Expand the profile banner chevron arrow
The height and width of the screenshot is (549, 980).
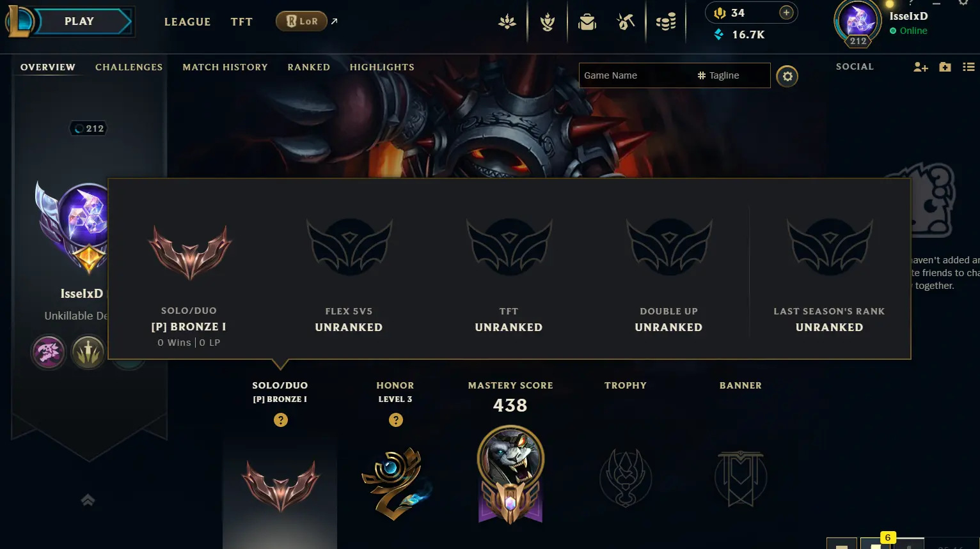88,500
